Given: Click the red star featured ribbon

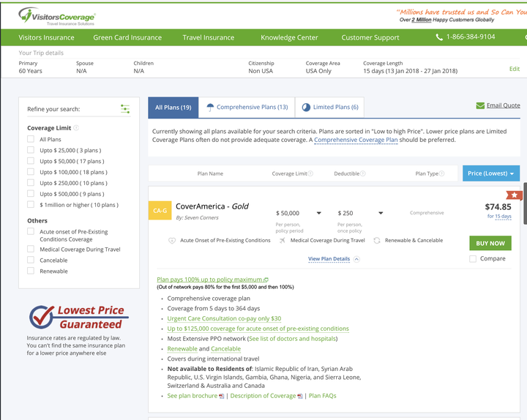Looking at the screenshot, I should click(514, 195).
